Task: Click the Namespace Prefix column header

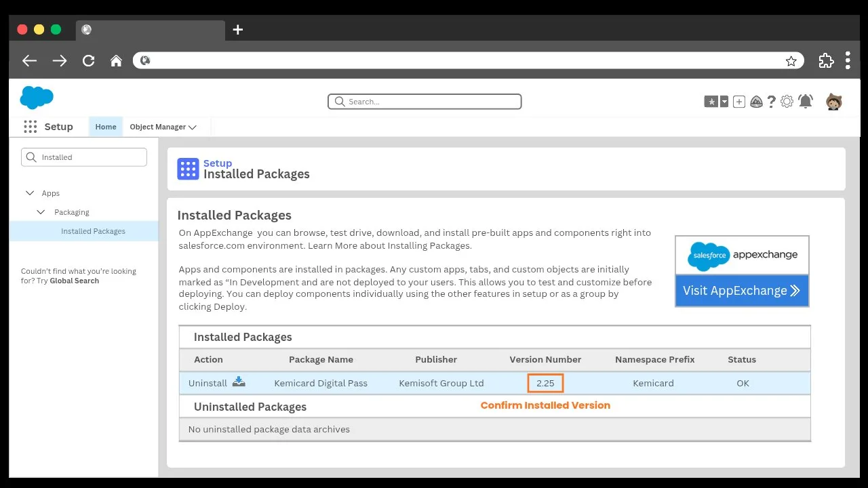Action: point(655,360)
